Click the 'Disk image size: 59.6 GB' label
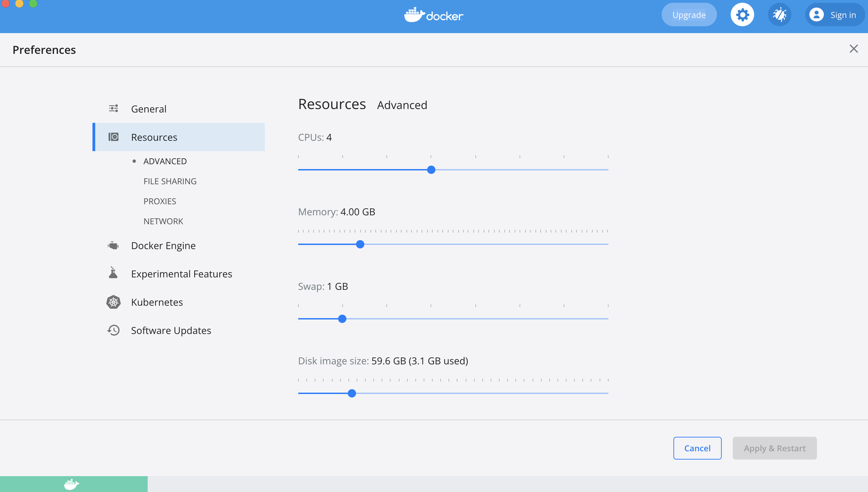The height and width of the screenshot is (492, 868). (383, 361)
